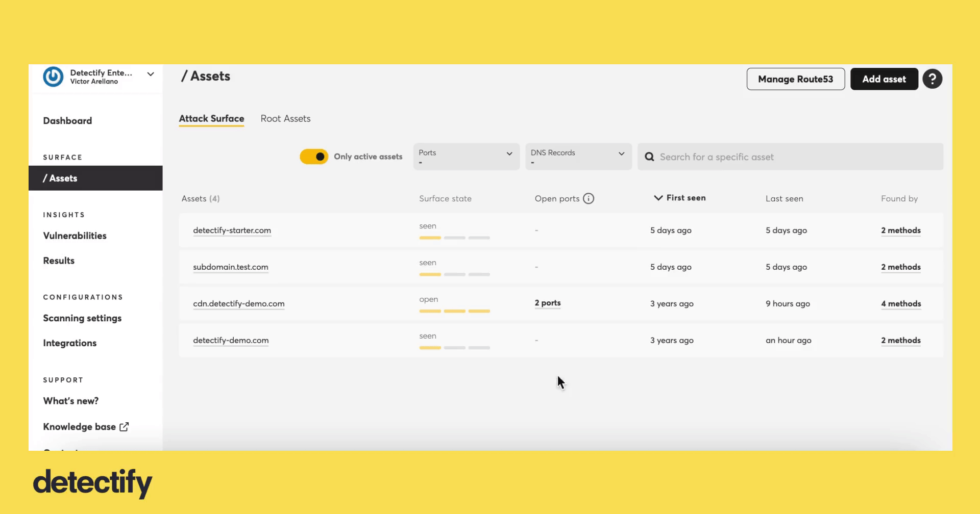
Task: Click surface state bar for cdn.detectify-demo.com
Action: point(454,311)
